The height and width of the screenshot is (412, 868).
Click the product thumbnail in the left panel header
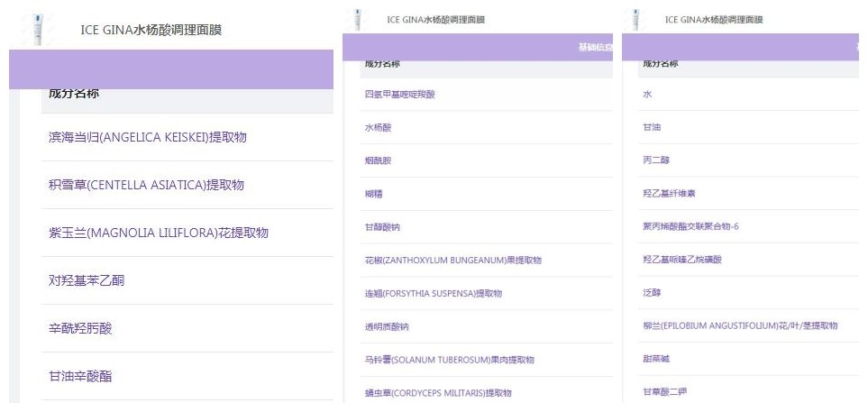(37, 30)
